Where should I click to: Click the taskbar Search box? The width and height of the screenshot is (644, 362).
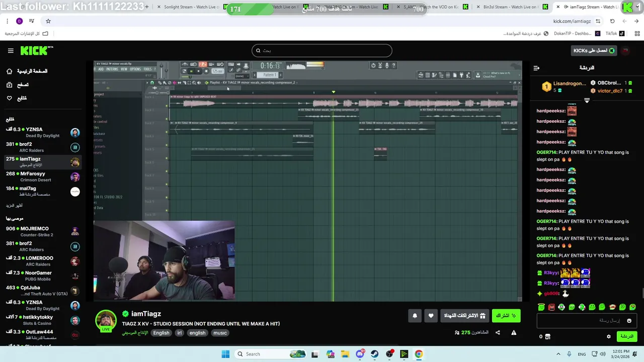tap(270, 354)
